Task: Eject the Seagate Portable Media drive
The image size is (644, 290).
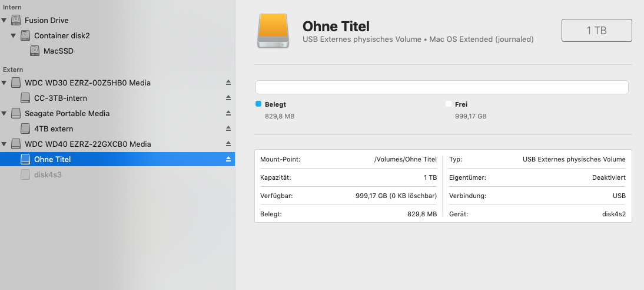Action: [x=228, y=113]
